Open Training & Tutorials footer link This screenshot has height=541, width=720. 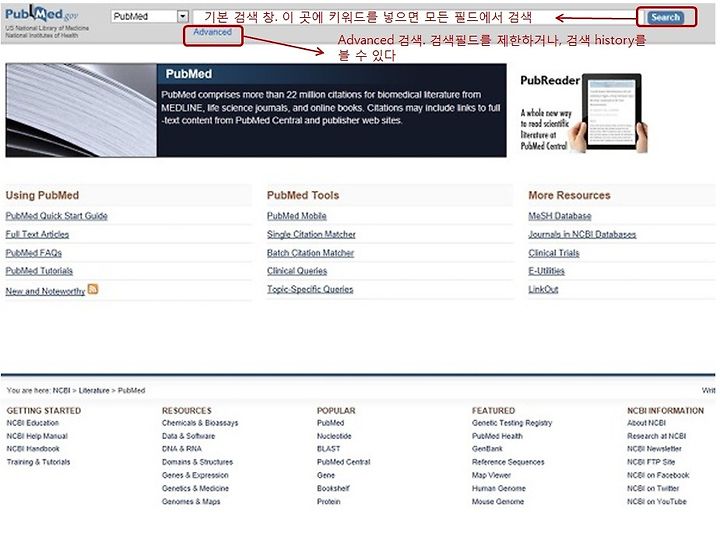pyautogui.click(x=39, y=462)
